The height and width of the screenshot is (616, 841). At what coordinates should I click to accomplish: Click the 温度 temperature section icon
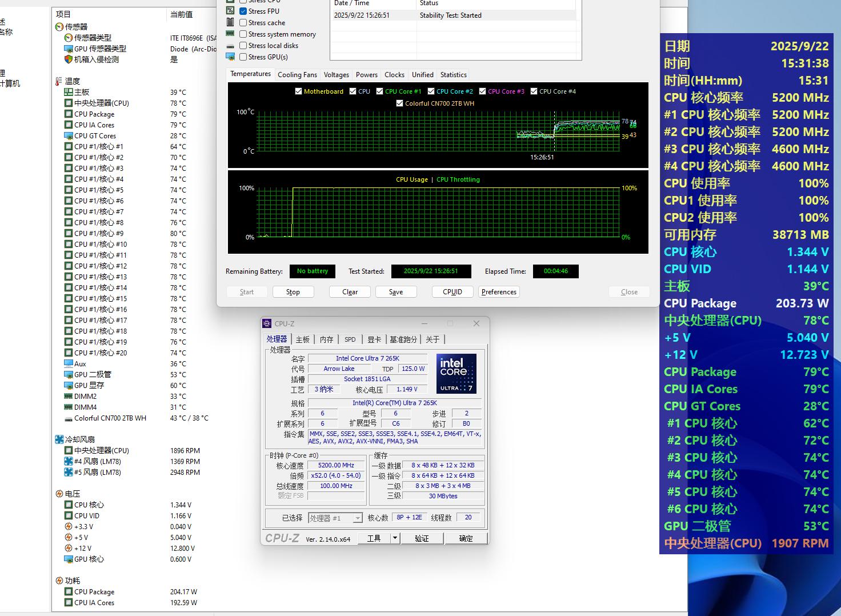point(59,81)
